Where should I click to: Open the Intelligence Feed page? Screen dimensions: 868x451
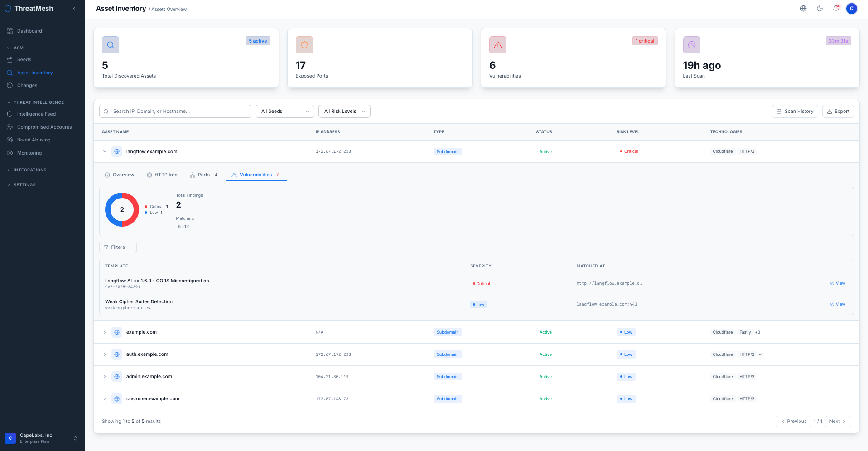[x=36, y=114]
